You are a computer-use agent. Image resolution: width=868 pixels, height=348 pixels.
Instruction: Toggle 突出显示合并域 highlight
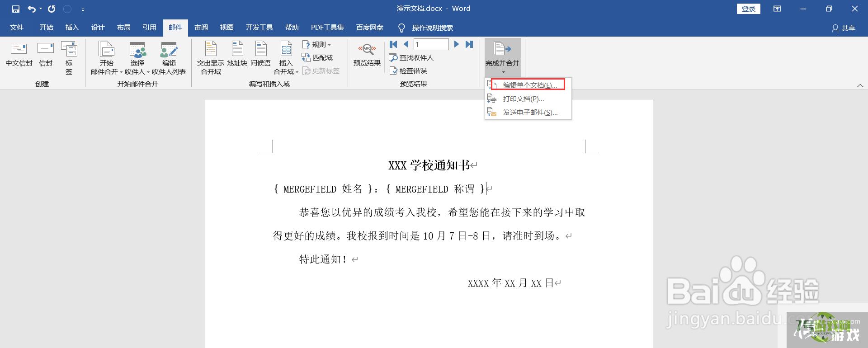pos(211,58)
